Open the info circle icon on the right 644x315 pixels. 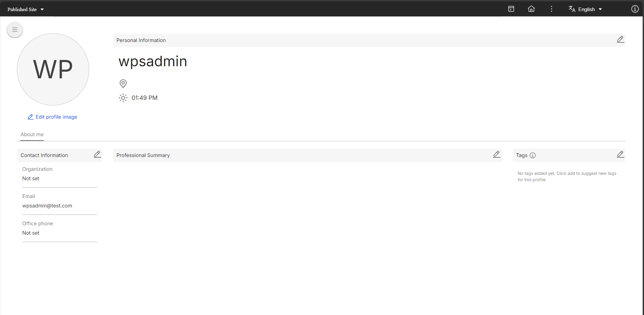[635, 9]
